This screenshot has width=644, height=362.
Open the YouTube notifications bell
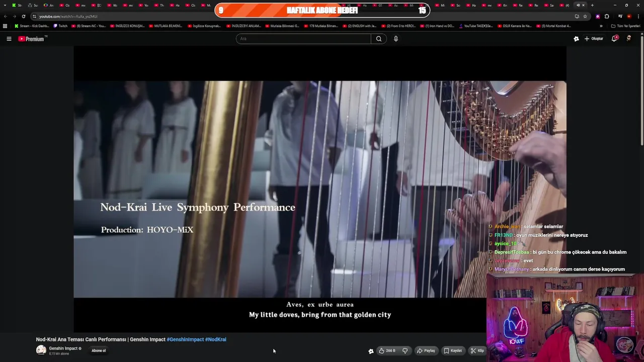coord(614,39)
